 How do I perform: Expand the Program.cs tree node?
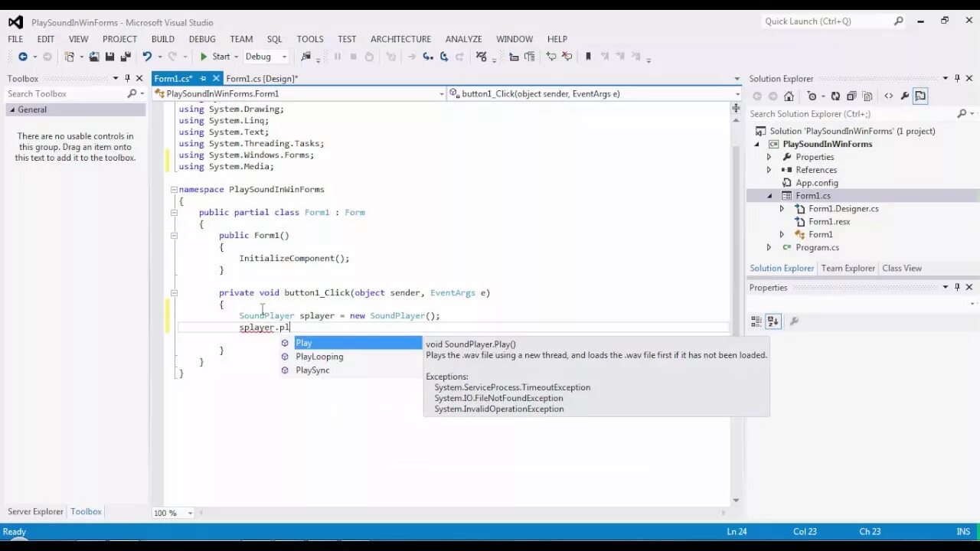tap(769, 247)
